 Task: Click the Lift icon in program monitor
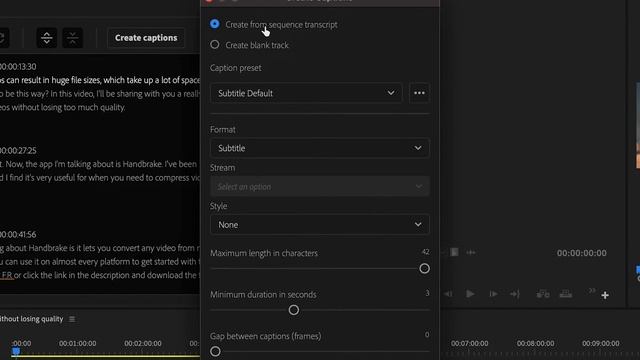(x=543, y=294)
